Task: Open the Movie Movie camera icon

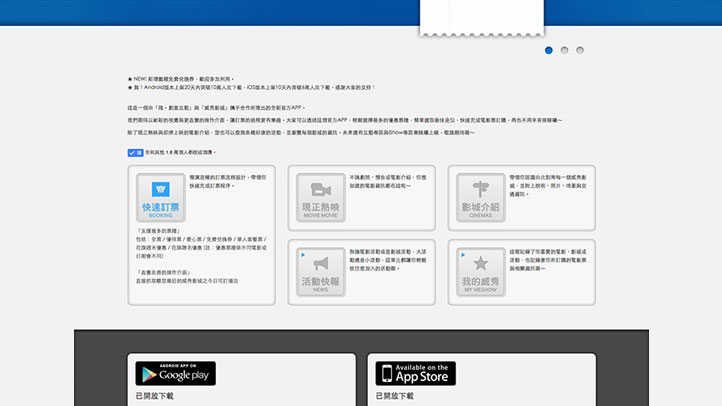Action: (319, 190)
